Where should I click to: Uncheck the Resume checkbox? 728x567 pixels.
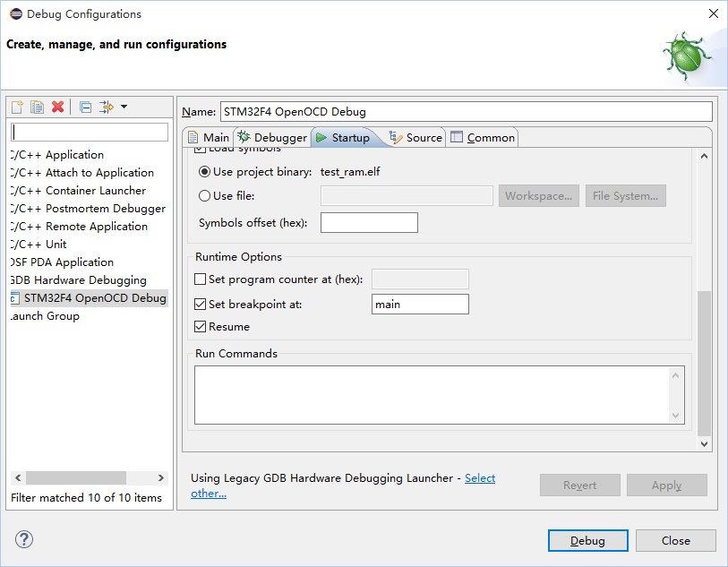click(x=201, y=327)
